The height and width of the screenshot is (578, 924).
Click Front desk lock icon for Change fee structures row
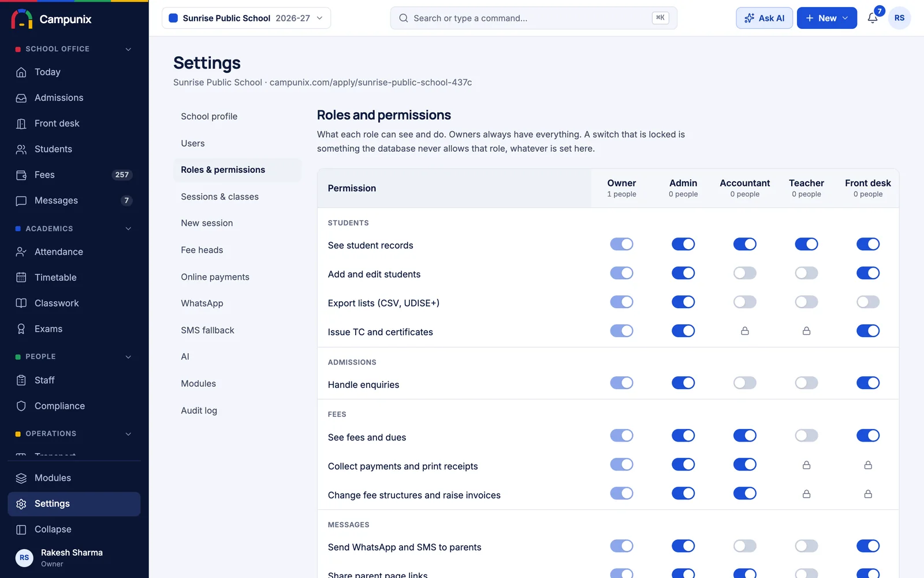point(868,494)
